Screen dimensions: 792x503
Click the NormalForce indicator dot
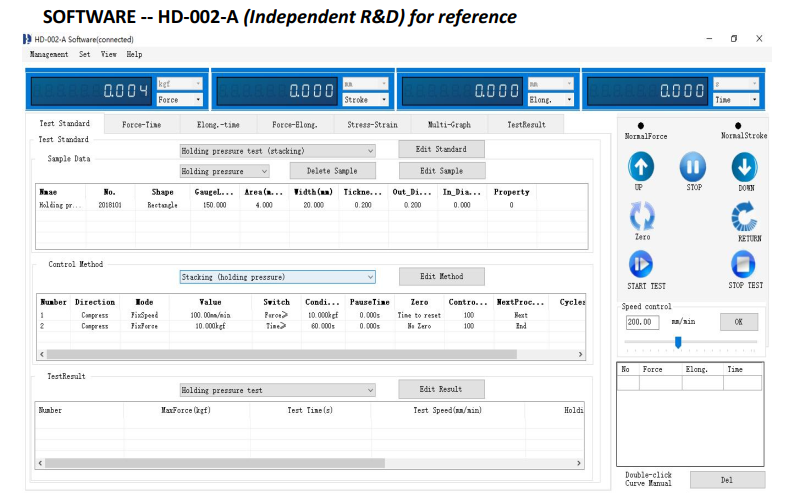[641, 126]
